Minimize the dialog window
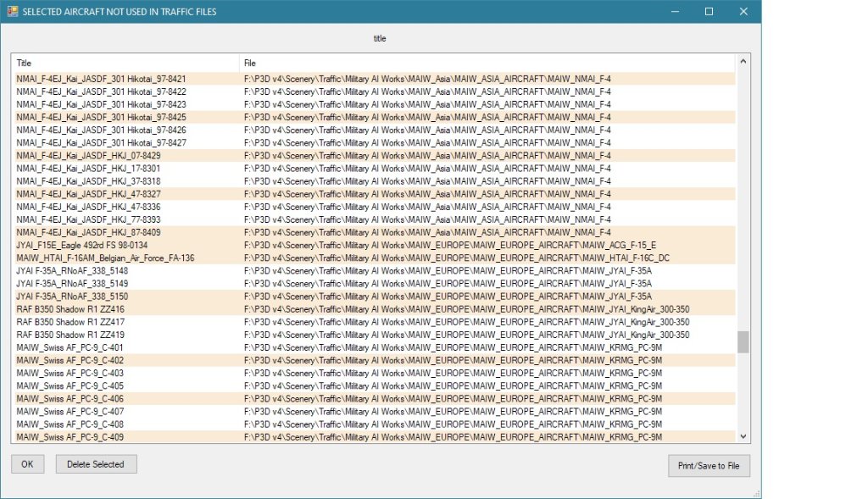 676,12
